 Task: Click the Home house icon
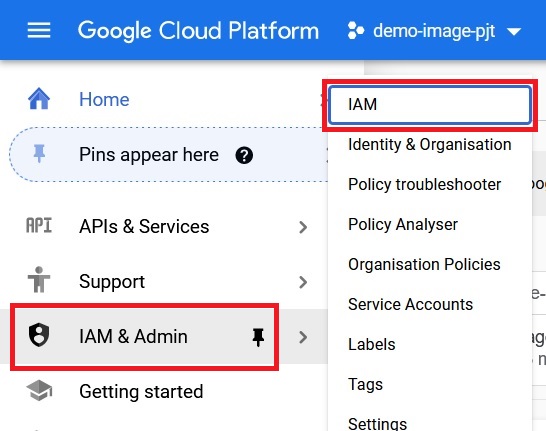pyautogui.click(x=39, y=99)
